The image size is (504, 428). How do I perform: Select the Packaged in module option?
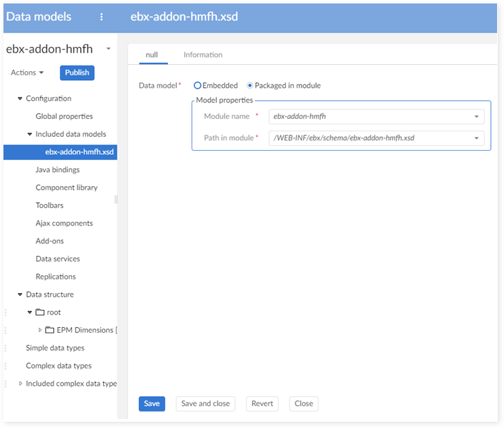(250, 86)
